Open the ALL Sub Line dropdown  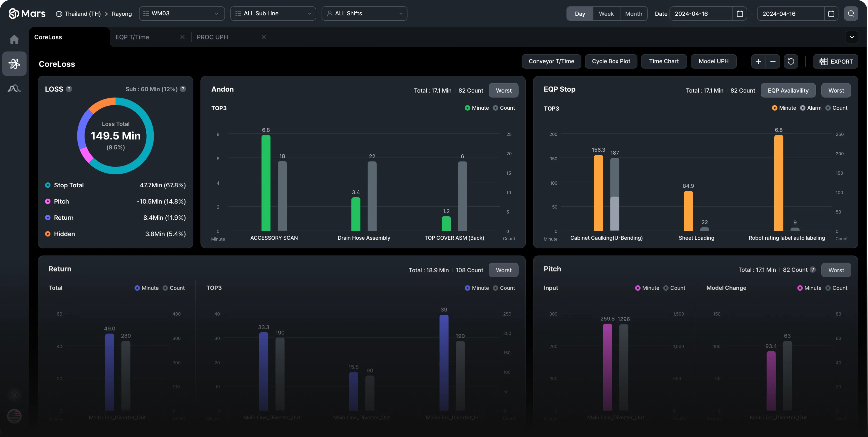273,13
